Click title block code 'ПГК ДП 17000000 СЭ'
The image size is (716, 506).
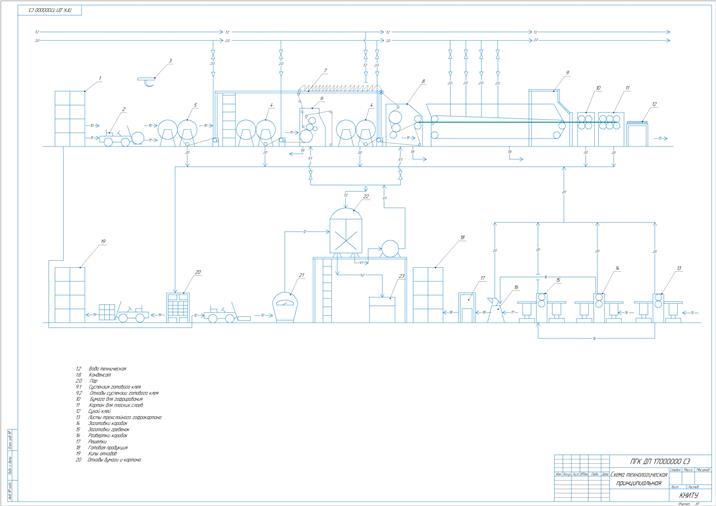point(660,461)
